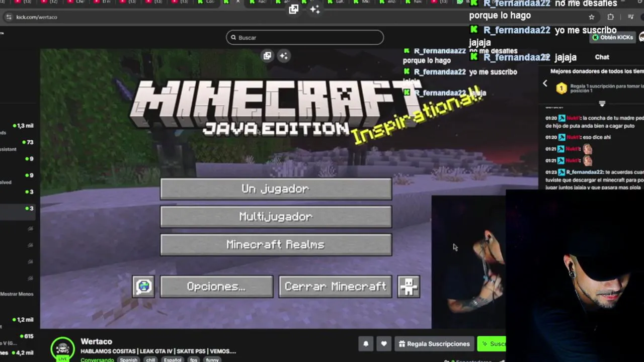Image resolution: width=644 pixels, height=362 pixels.
Task: Focus the Buscar search field
Action: coord(305,37)
